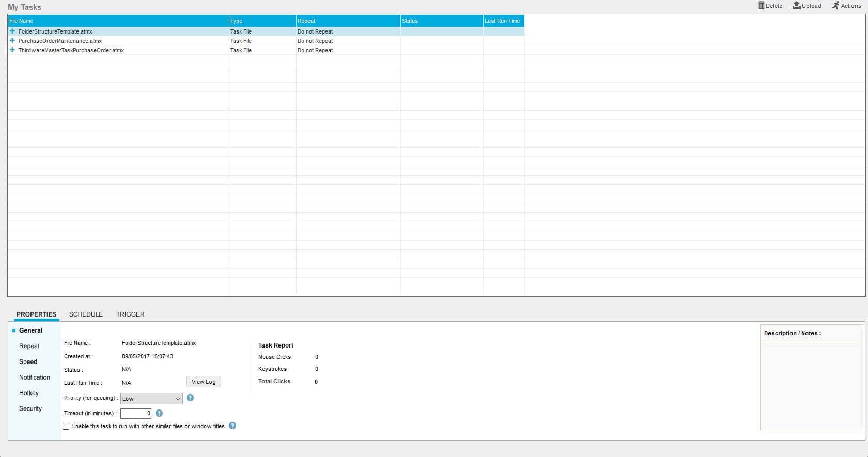Open the Notification properties section
Image resolution: width=868 pixels, height=457 pixels.
pyautogui.click(x=35, y=377)
